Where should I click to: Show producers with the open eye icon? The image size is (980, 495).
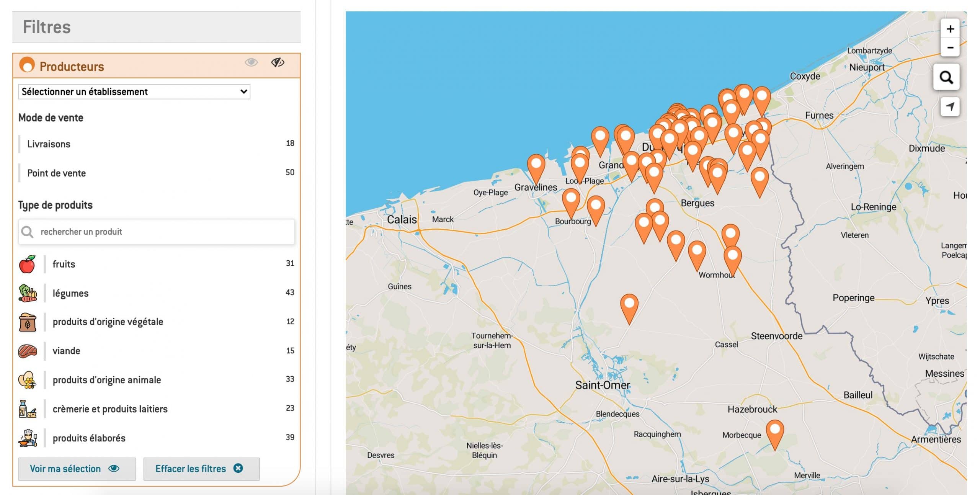251,62
